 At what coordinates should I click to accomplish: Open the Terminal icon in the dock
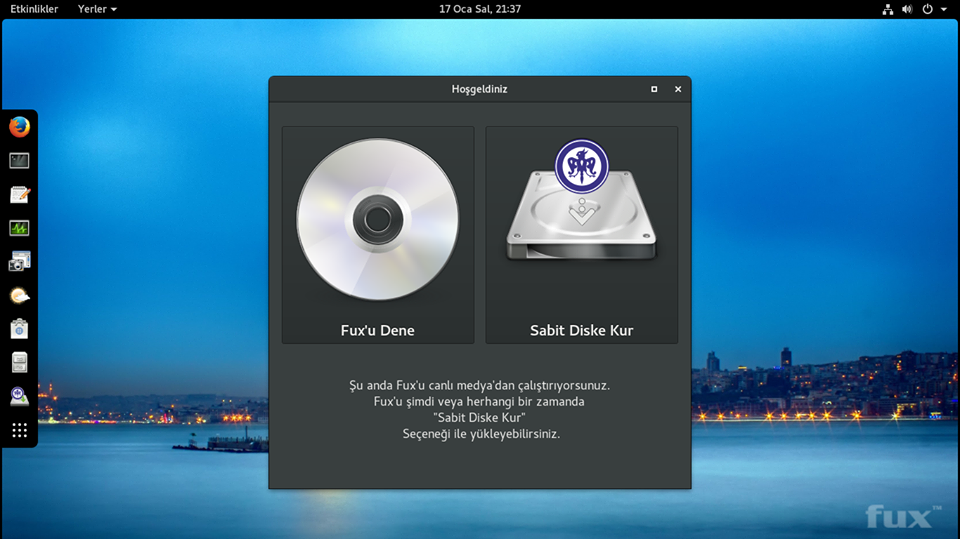[19, 160]
